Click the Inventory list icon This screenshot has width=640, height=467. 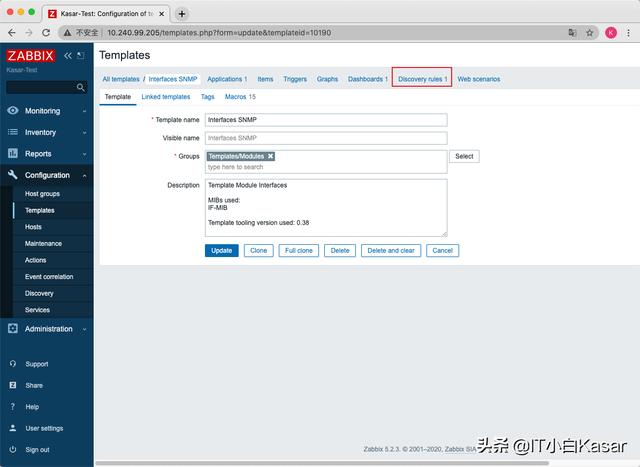click(x=13, y=132)
